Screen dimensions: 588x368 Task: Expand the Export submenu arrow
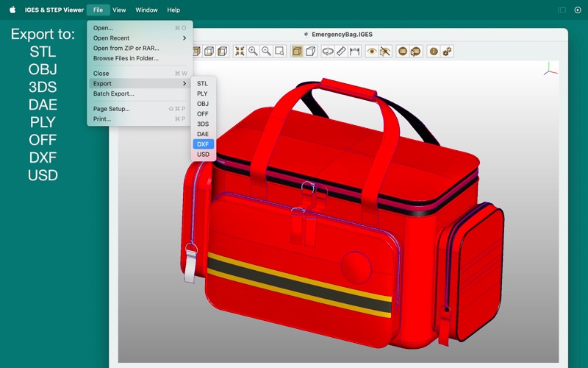184,83
